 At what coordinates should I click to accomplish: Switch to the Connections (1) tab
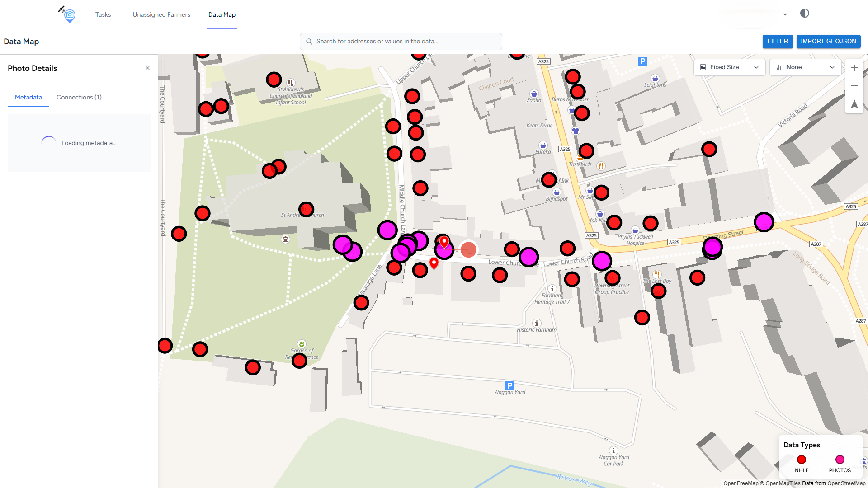pyautogui.click(x=79, y=97)
